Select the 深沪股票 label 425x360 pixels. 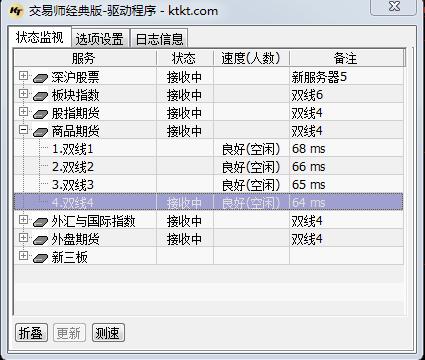tap(76, 77)
